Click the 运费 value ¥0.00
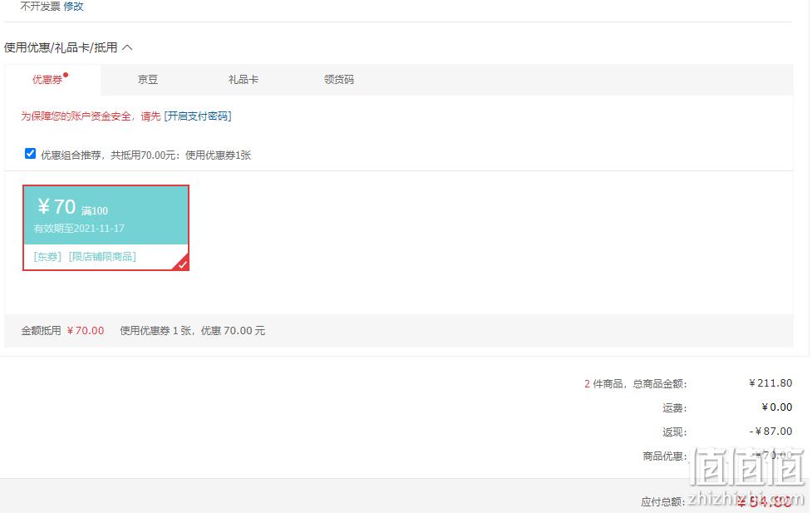 tap(777, 407)
